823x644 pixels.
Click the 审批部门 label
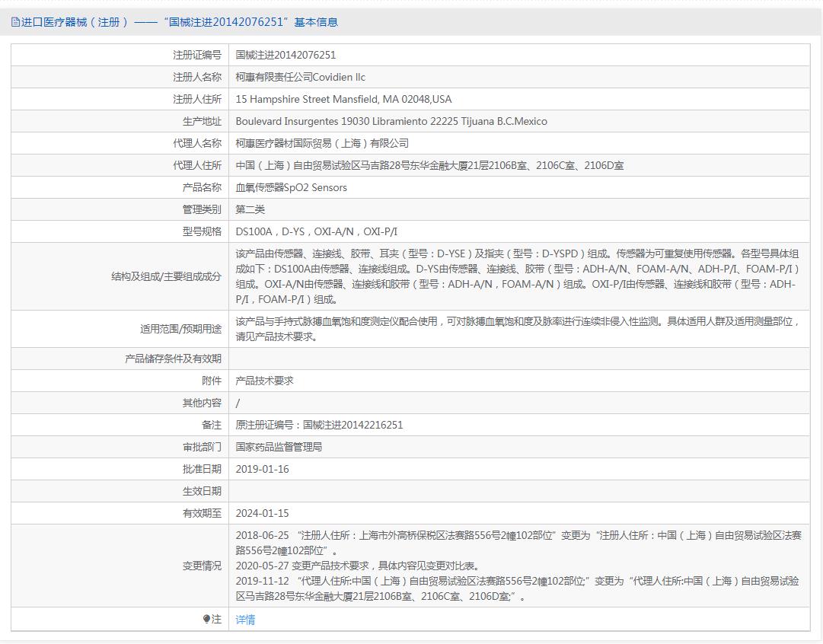pyautogui.click(x=202, y=447)
